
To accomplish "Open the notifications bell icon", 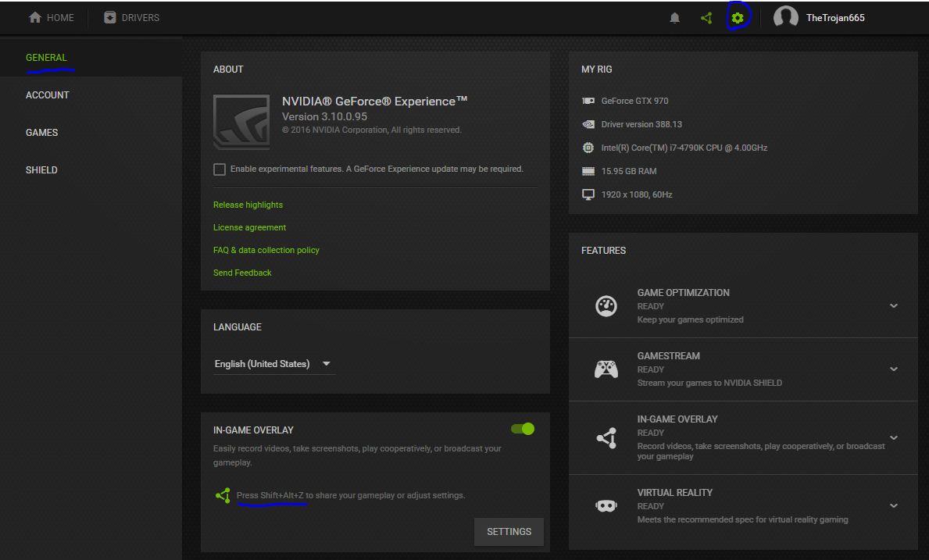I will 674,18.
